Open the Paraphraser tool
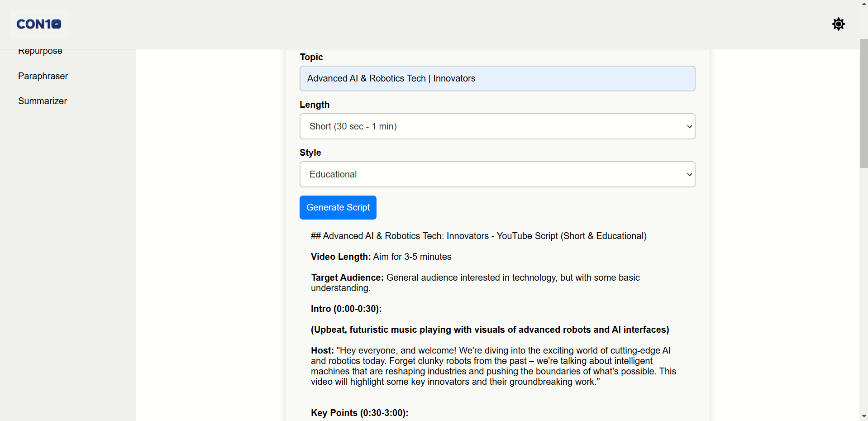The height and width of the screenshot is (421, 868). click(x=43, y=76)
